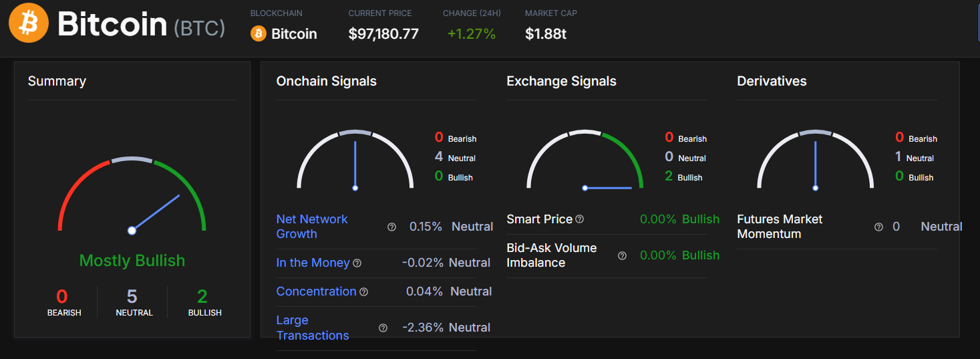Open the In the Money link
Screen dimensions: 980x359
(313, 263)
